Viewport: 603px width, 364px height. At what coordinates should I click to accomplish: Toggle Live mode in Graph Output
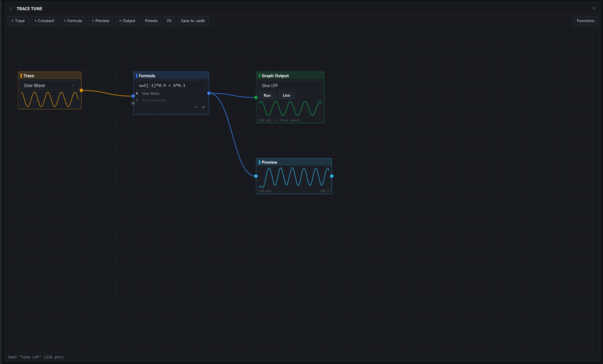click(x=286, y=95)
